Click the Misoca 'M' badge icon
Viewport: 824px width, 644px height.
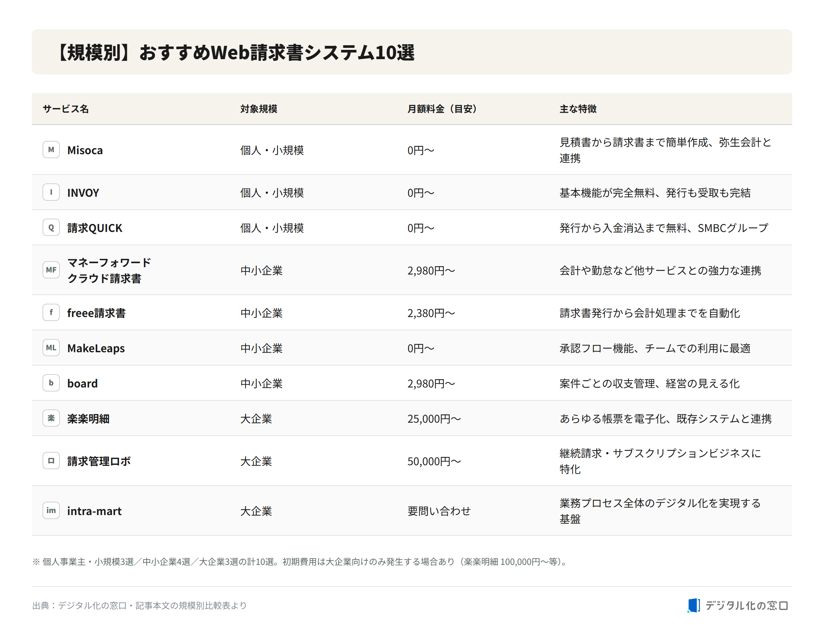(x=51, y=150)
